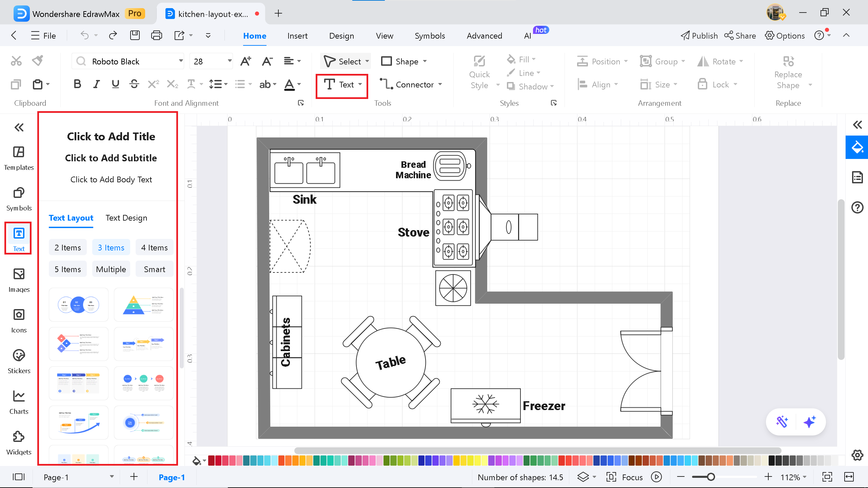Toggle Bold formatting
The image size is (868, 488).
pos(77,84)
